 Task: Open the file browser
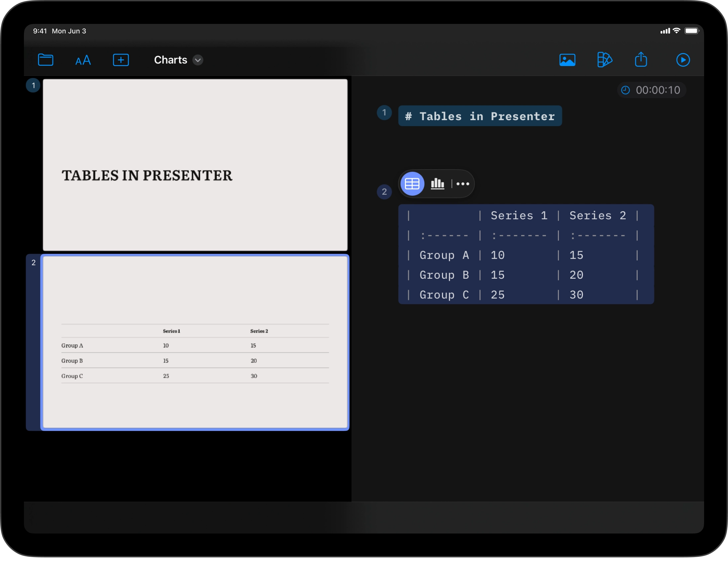[46, 60]
